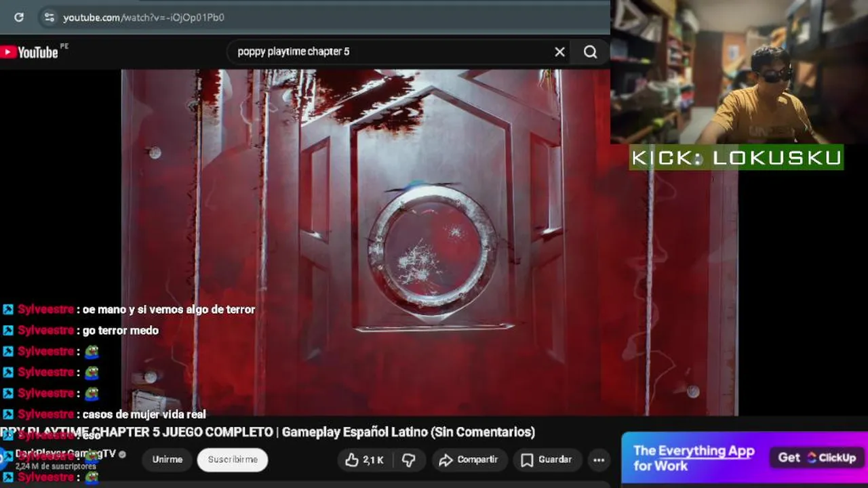Like the video showing 2,1 K
Viewport: 868px width, 488px height.
click(x=364, y=460)
